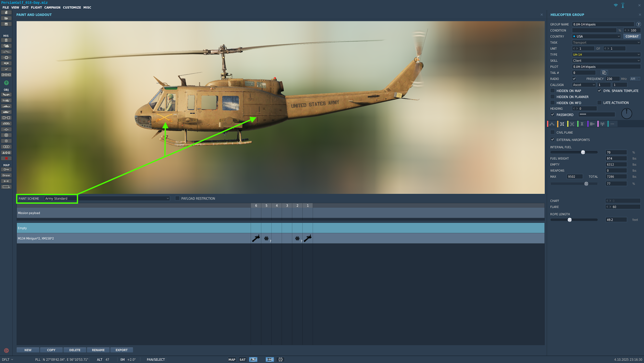Click the heading compass dial
Viewport: 644px width, 363px height.
(x=627, y=114)
